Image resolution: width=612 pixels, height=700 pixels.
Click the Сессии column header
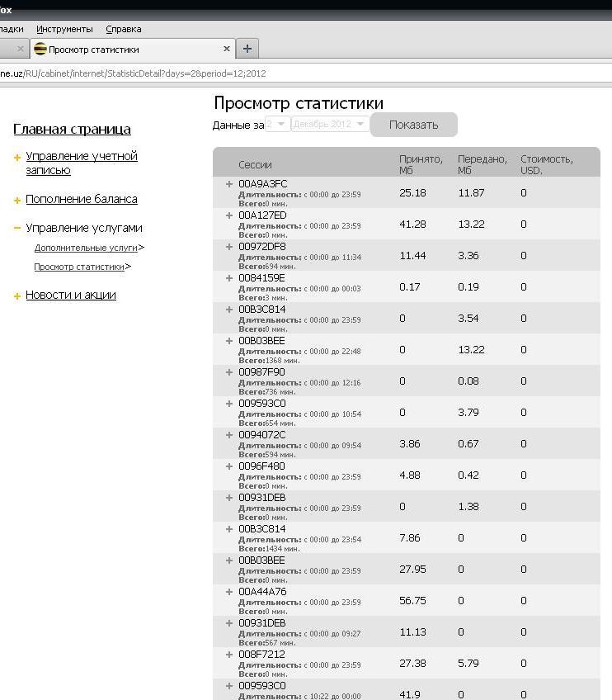pyautogui.click(x=255, y=165)
